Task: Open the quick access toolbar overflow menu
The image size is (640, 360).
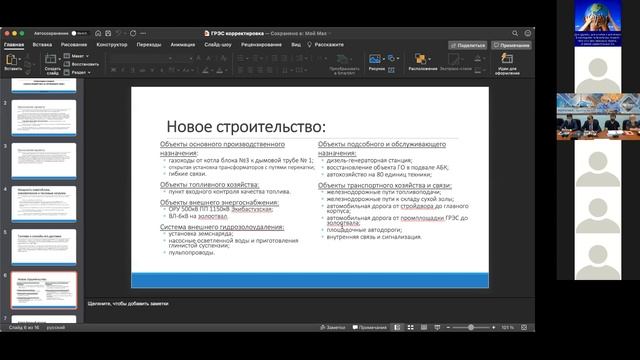Action: [143, 33]
